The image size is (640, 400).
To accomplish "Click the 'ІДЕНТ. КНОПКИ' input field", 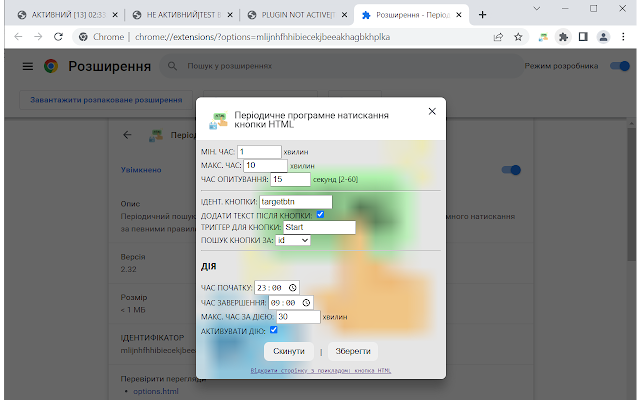I will (296, 202).
